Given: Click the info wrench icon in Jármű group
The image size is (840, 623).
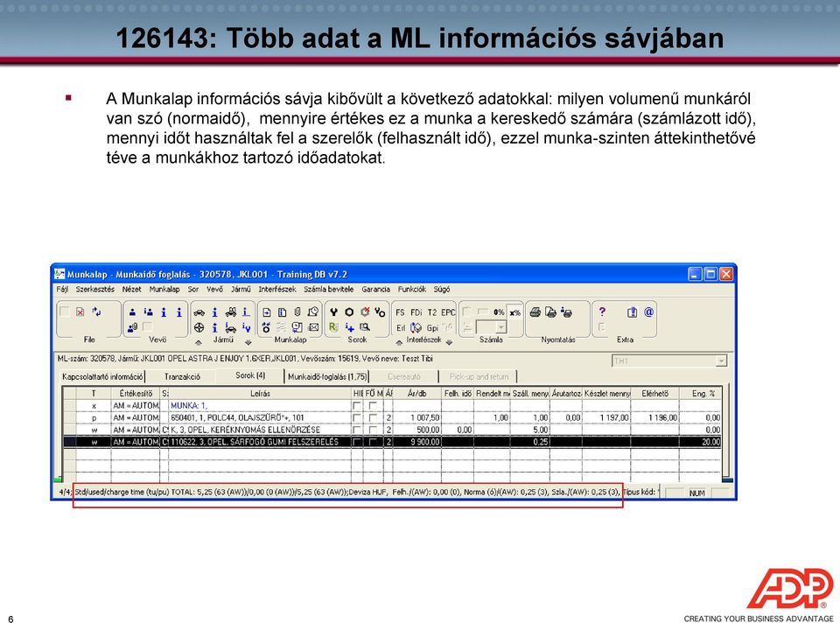Looking at the screenshot, I should 247,327.
